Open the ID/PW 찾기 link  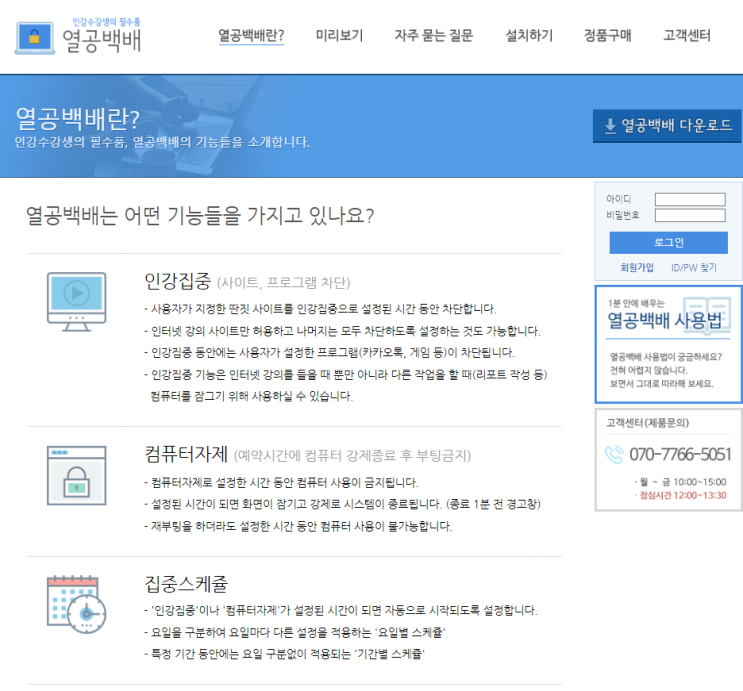(x=694, y=268)
